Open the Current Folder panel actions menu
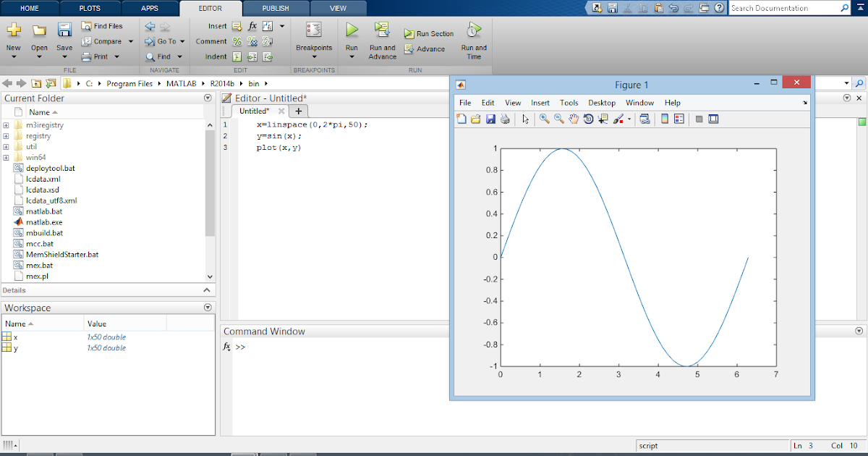Screen dimensions: 868x456 (208, 98)
